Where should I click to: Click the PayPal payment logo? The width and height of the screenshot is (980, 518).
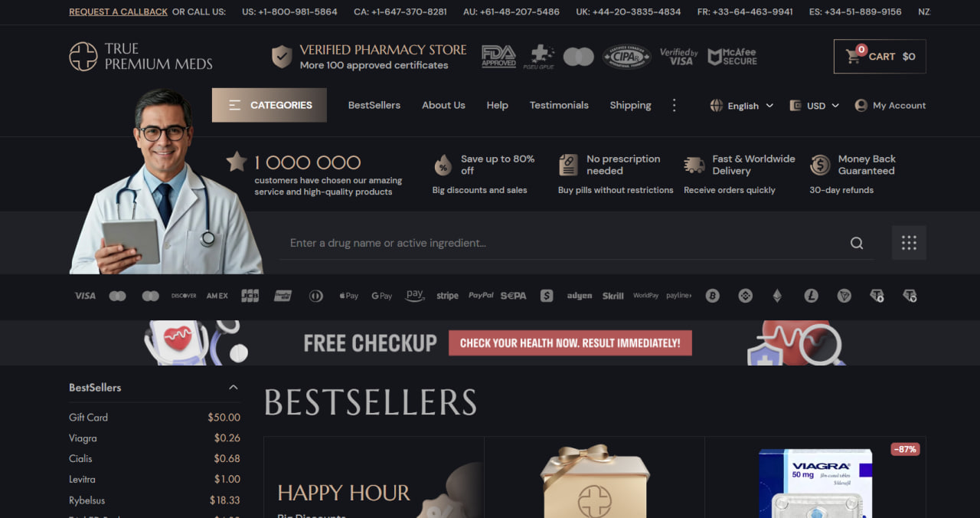(x=481, y=296)
